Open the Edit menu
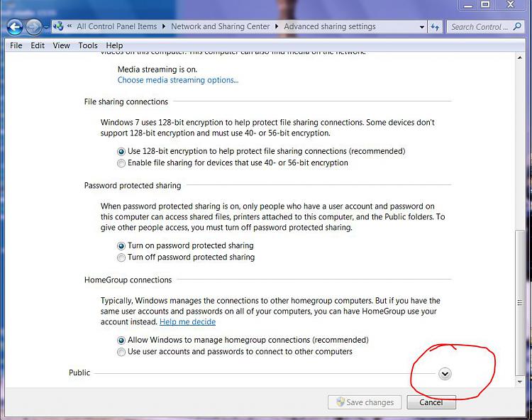532x420 pixels. [x=38, y=45]
